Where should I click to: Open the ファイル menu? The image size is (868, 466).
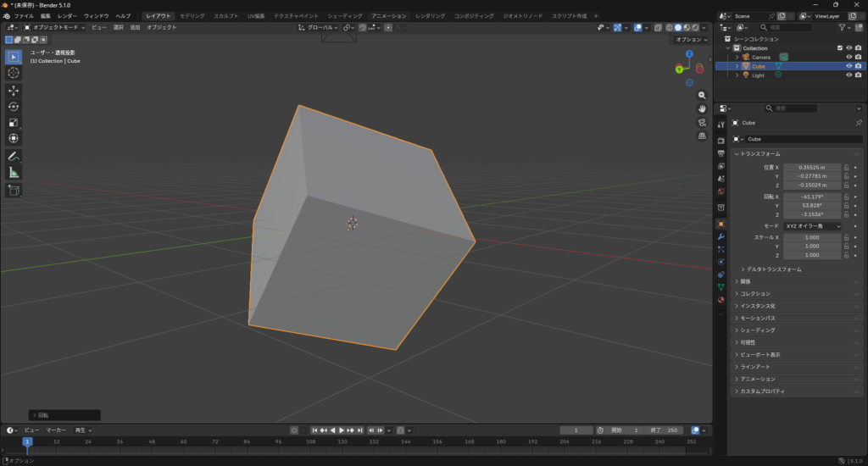pyautogui.click(x=24, y=16)
